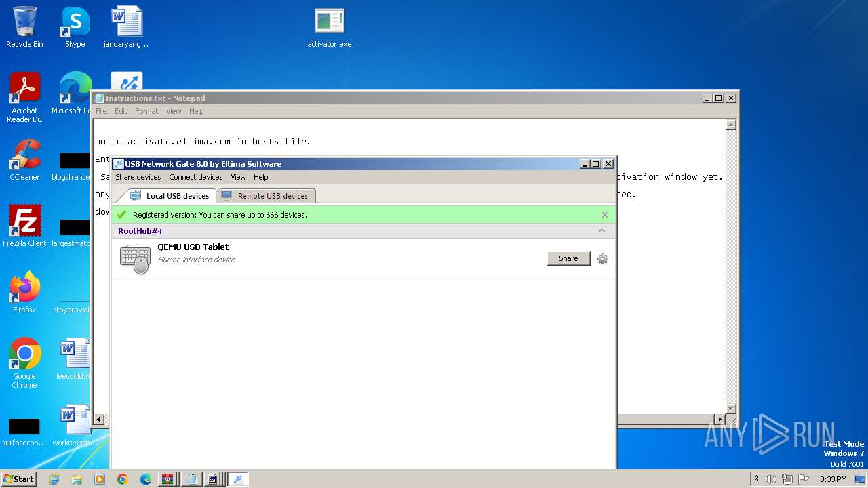Select the RootHub#4 header text

point(140,231)
